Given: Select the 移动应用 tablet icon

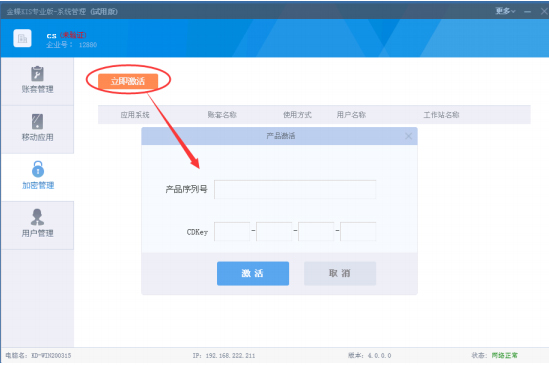Looking at the screenshot, I should 37,122.
